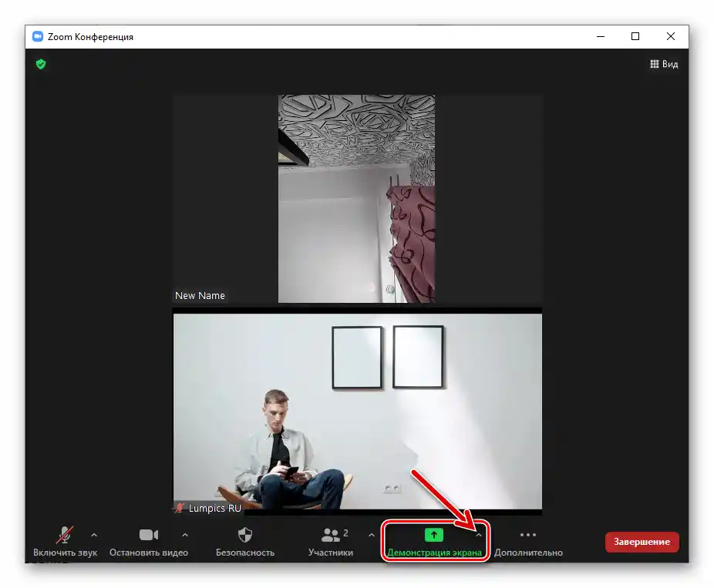Open Дополнительно three-dots menu
714x588 pixels.
[528, 542]
